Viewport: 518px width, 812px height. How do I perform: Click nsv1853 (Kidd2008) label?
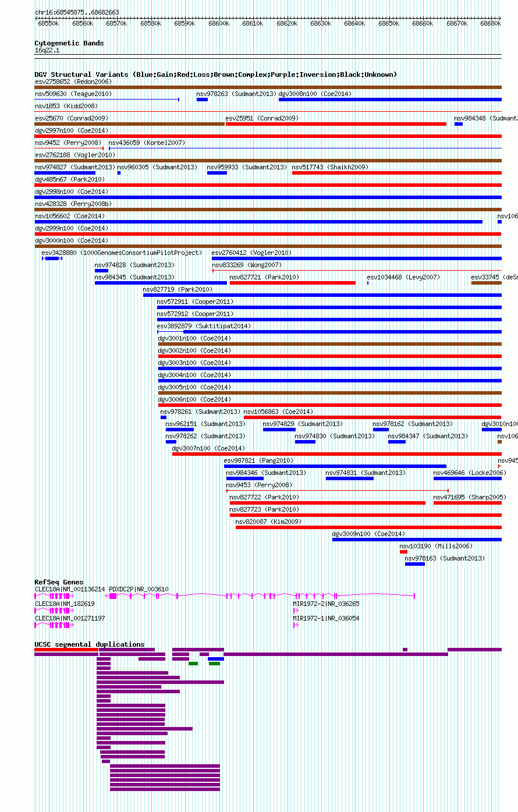[x=66, y=106]
